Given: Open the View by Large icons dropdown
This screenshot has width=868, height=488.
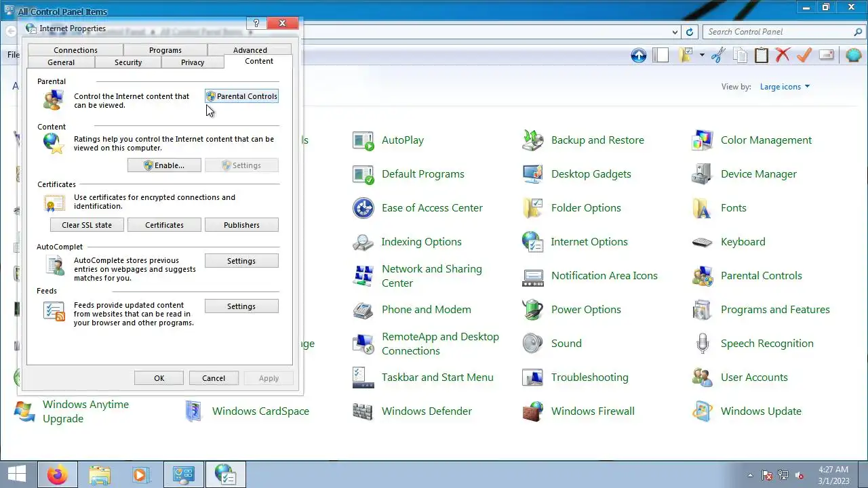Looking at the screenshot, I should pos(785,87).
